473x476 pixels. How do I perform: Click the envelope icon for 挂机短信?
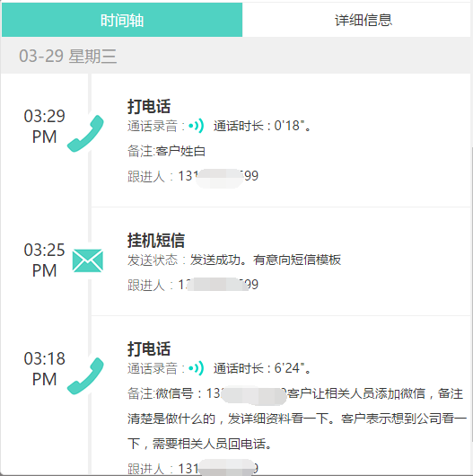[88, 260]
